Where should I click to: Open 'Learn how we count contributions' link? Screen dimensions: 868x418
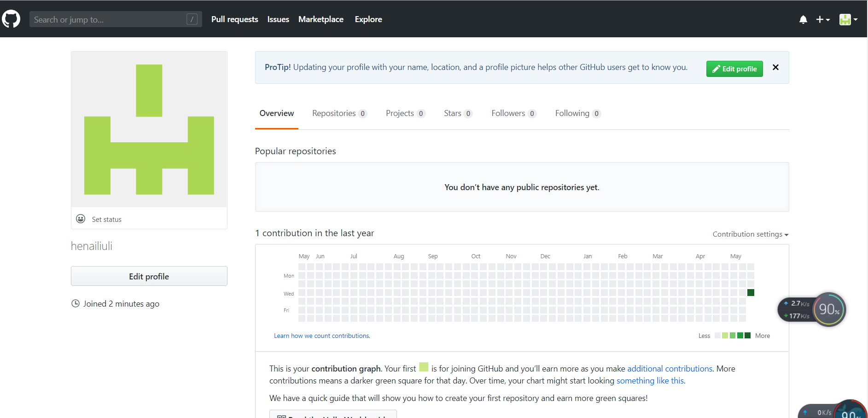tap(322, 336)
